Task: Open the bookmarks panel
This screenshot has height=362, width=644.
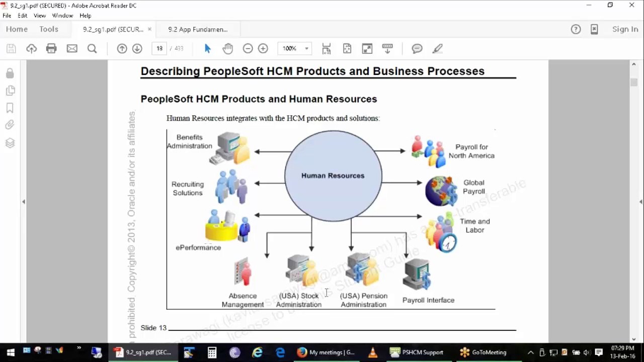Action: coord(10,108)
